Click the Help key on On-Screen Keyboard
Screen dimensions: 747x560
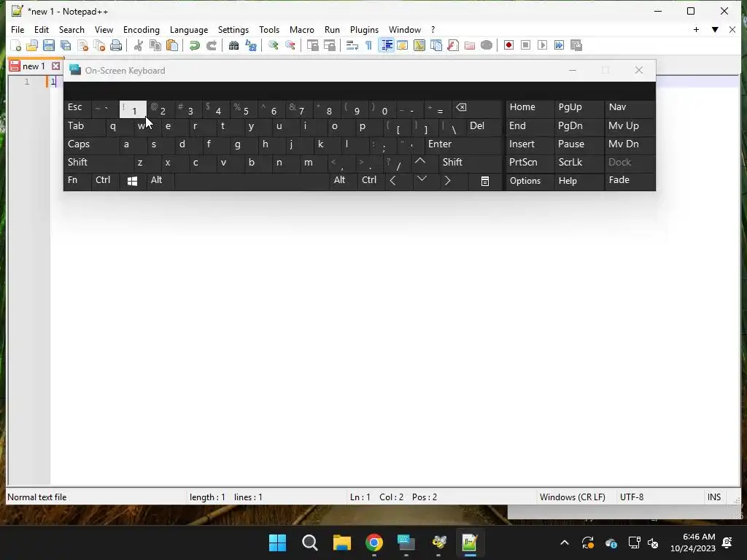coord(579,181)
